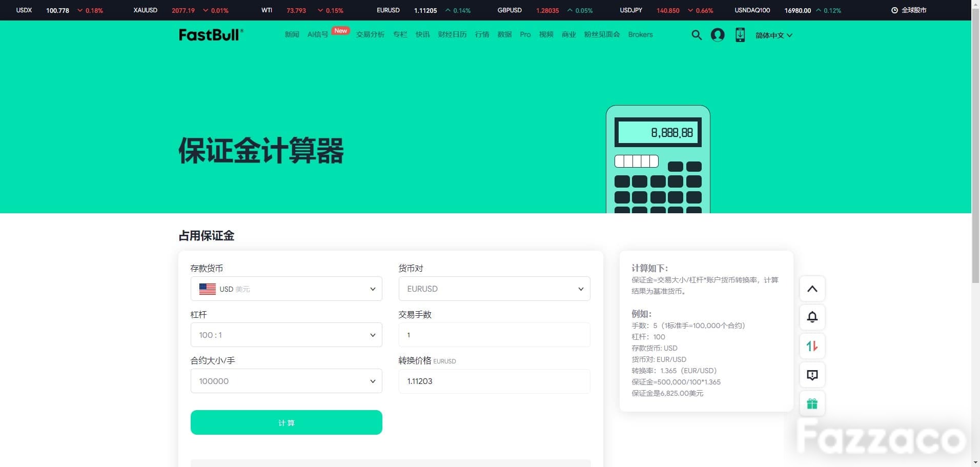Open the 新闻 menu item
This screenshot has height=467, width=980.
click(292, 35)
